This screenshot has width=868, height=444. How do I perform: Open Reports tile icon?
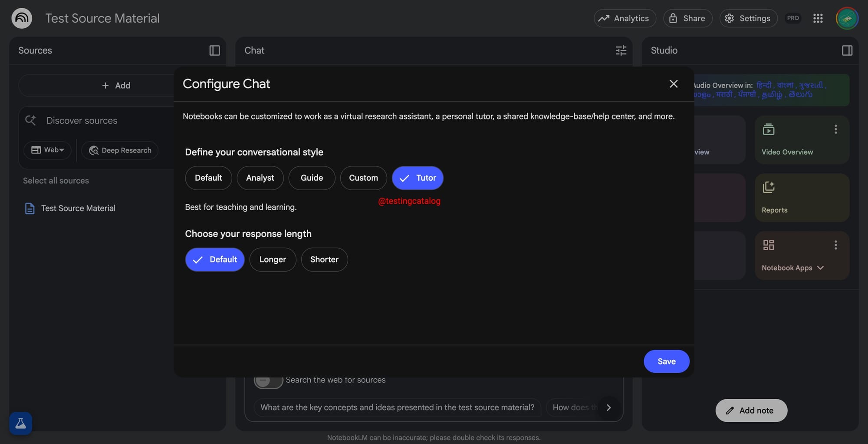coord(768,187)
